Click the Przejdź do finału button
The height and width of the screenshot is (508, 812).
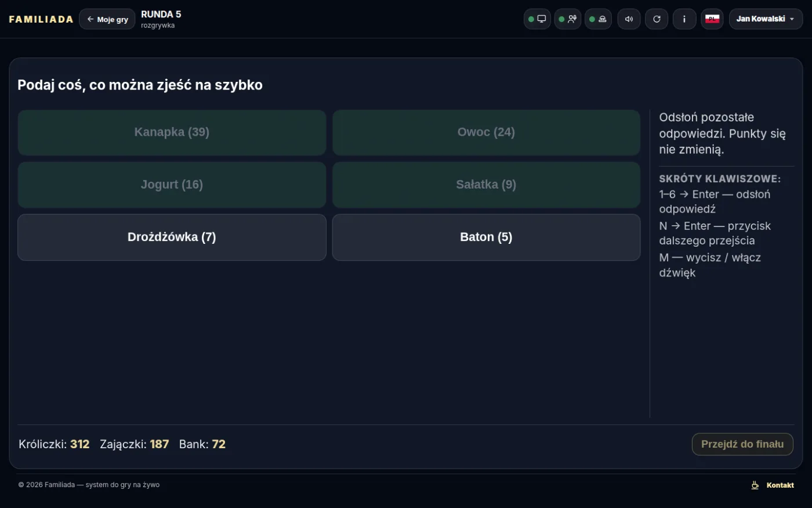pyautogui.click(x=742, y=444)
